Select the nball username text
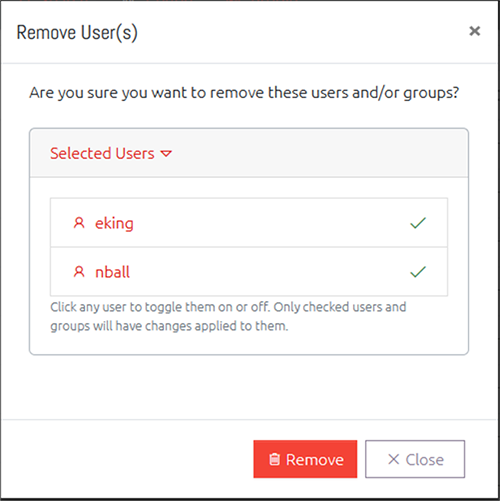 112,272
